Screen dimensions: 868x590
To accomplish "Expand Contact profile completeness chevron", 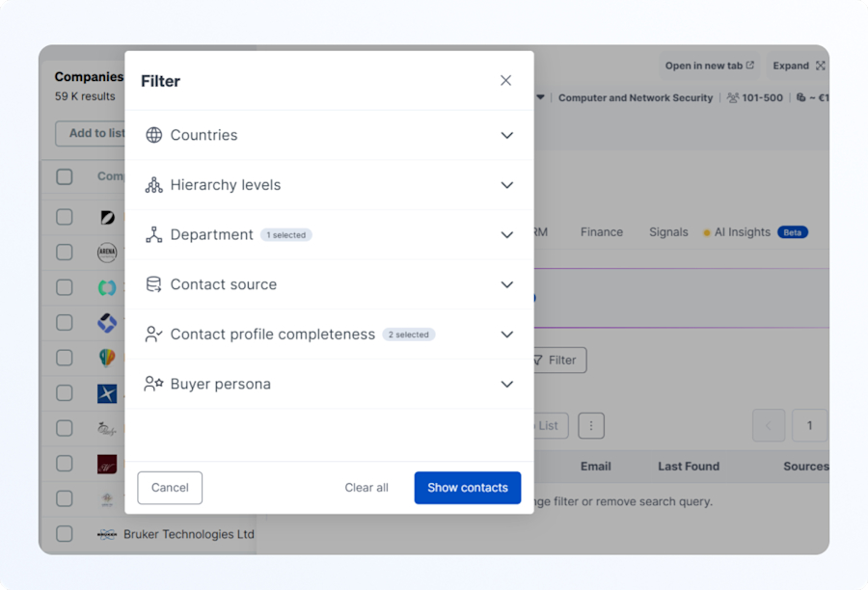I will pyautogui.click(x=506, y=335).
